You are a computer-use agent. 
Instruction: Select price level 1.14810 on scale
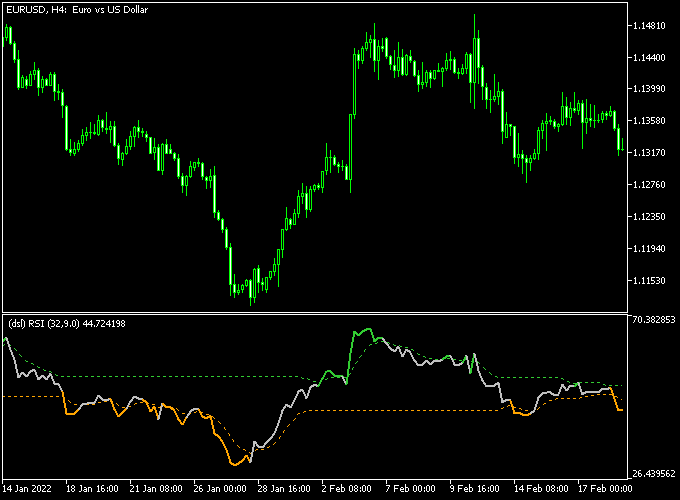click(x=649, y=26)
